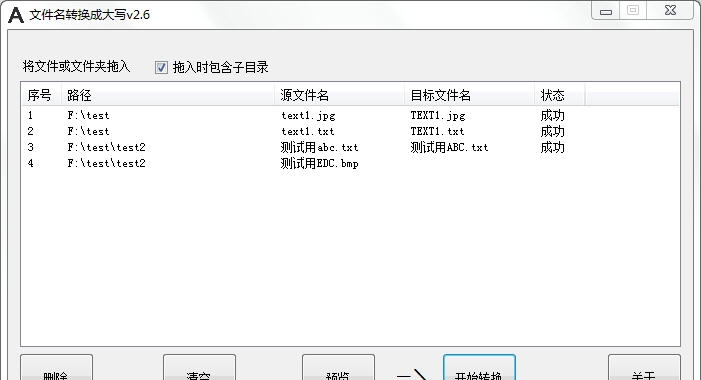Click the 清空 button
Viewport: 701px width, 380px height.
coord(199,367)
